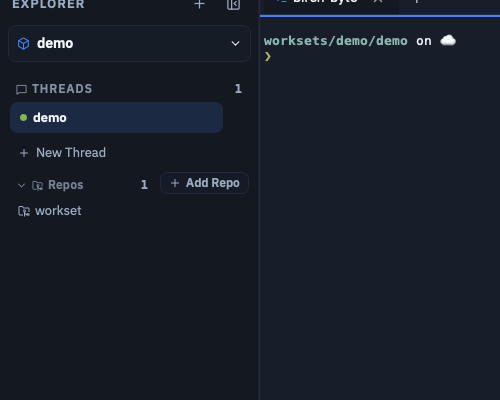
Task: Select the demo thread
Action: pos(116,118)
